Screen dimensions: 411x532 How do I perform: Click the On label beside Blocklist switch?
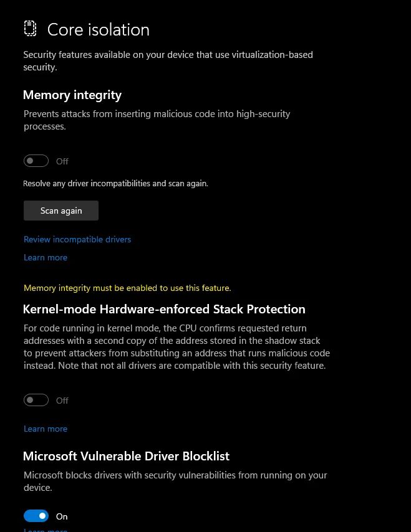tap(62, 516)
